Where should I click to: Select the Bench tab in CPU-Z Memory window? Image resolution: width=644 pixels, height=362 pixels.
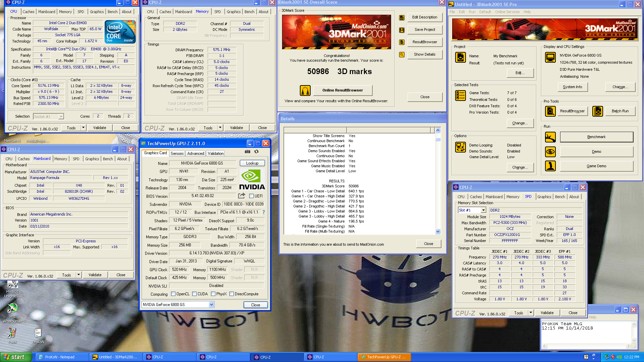pos(249,12)
